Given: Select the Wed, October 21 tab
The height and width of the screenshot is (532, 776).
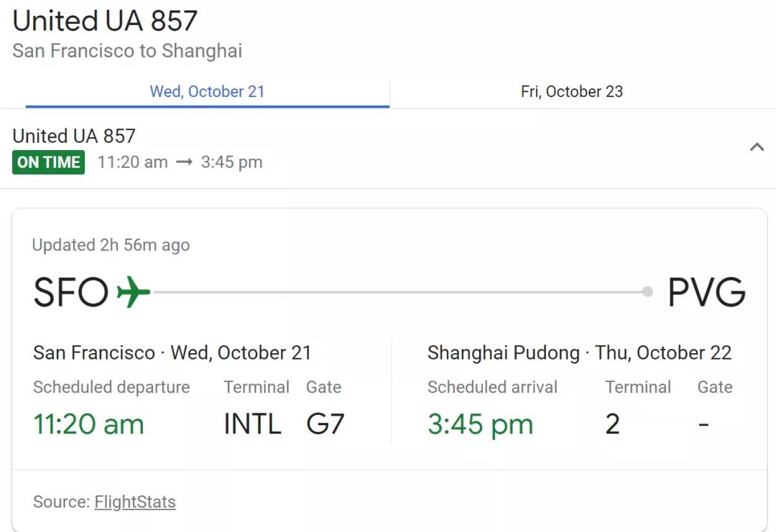Looking at the screenshot, I should pyautogui.click(x=207, y=92).
